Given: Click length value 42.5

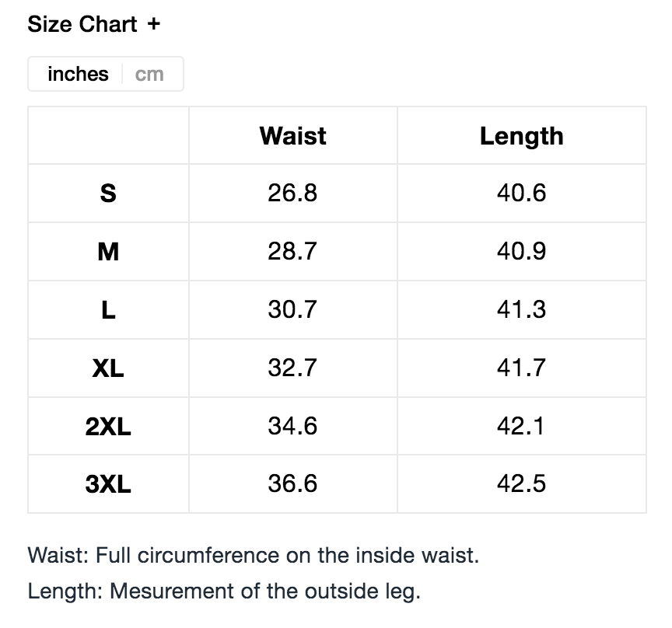Looking at the screenshot, I should (x=521, y=483).
